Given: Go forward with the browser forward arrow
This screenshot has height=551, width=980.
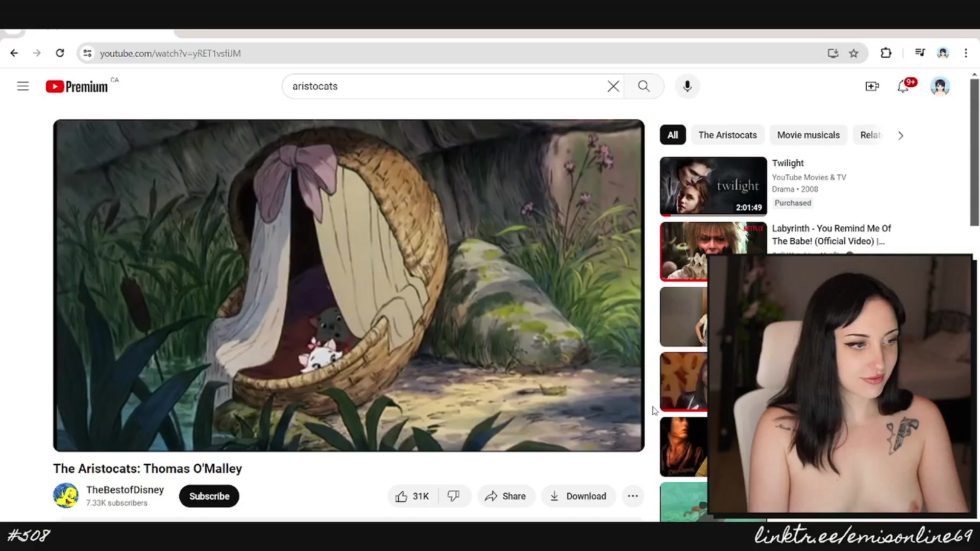Looking at the screenshot, I should [x=37, y=53].
